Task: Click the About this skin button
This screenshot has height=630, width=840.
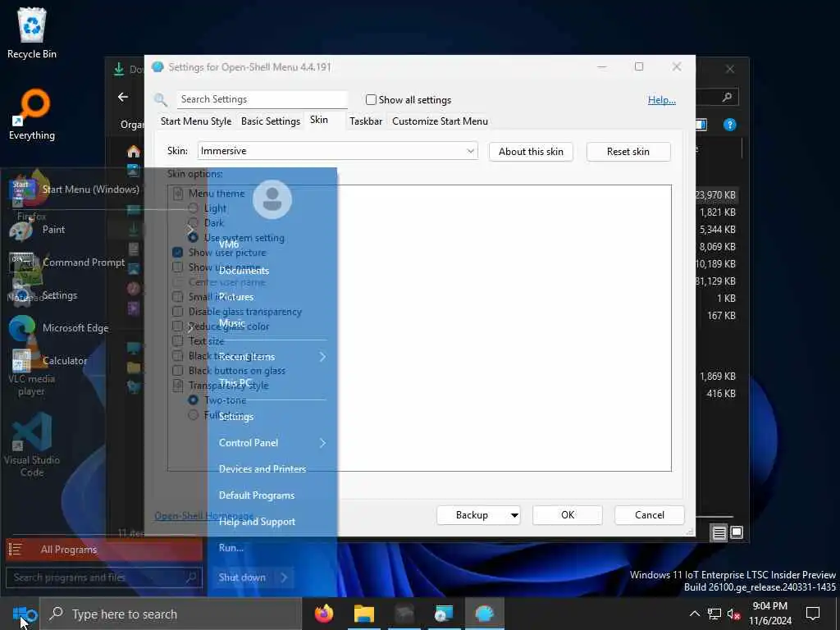Action: 531,152
